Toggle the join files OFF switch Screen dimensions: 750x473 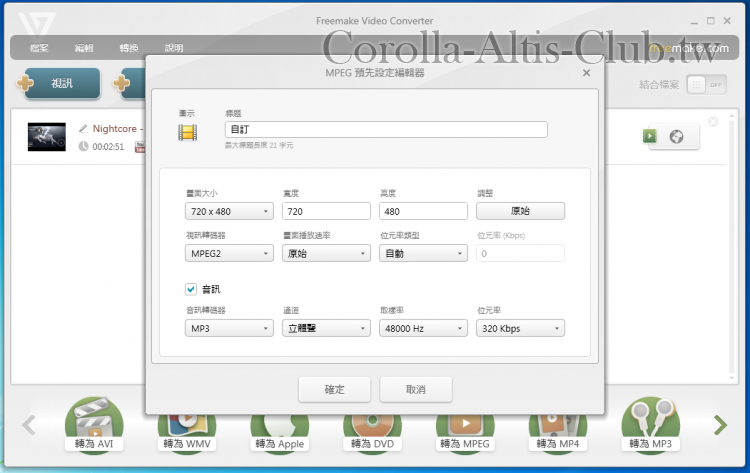pos(707,85)
